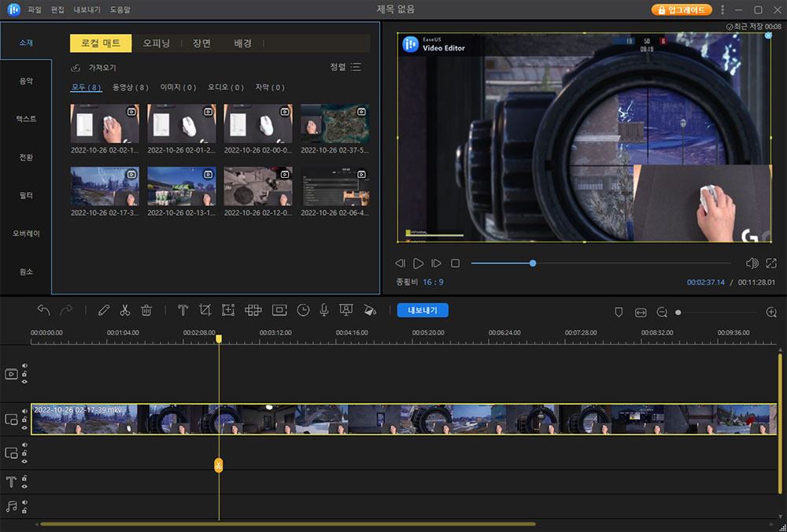Lock the text track

24,478
